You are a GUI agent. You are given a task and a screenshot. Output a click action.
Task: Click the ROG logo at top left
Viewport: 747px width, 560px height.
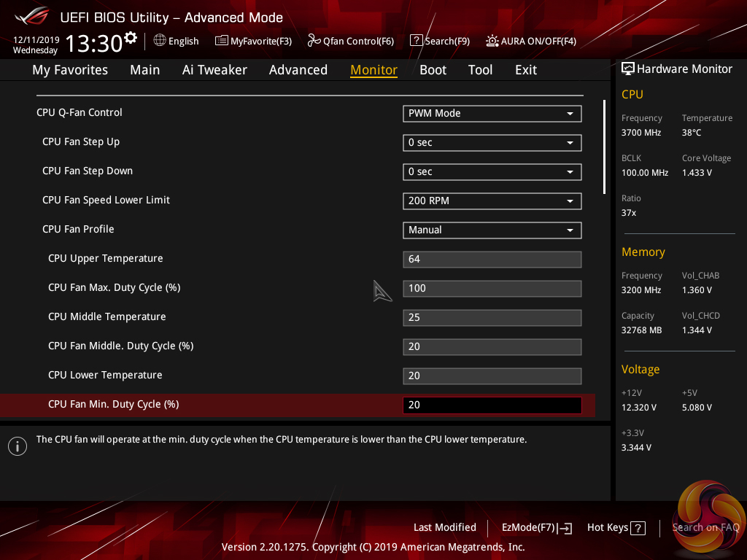[31, 16]
